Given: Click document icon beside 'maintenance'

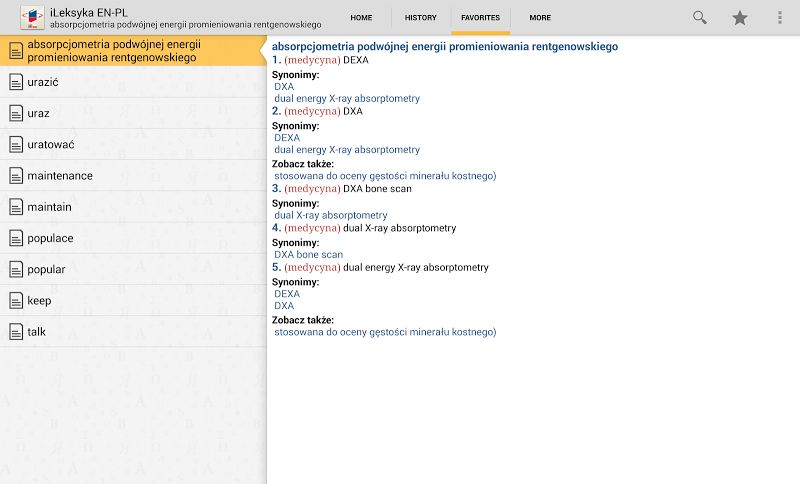Looking at the screenshot, I should (x=15, y=176).
